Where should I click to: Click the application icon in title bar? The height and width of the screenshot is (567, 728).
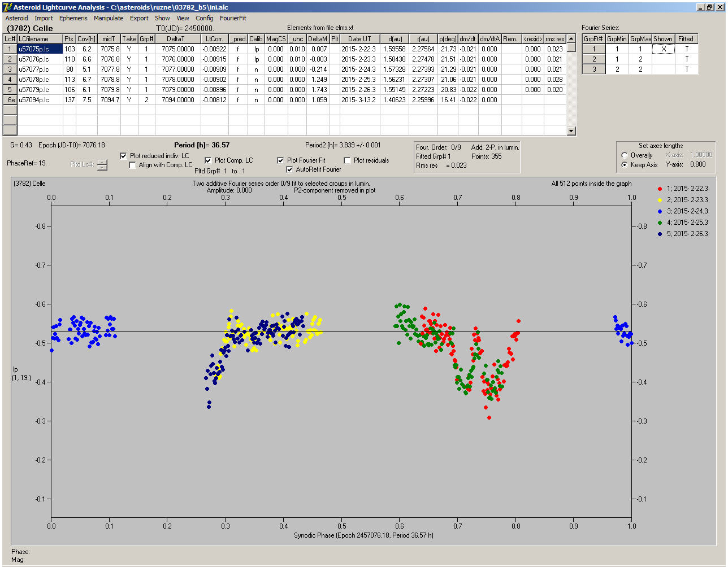pyautogui.click(x=7, y=7)
